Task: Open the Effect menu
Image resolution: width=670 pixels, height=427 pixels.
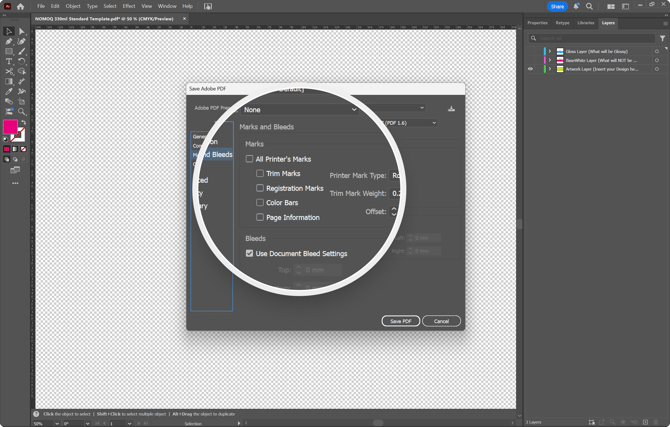Action: pos(129,6)
